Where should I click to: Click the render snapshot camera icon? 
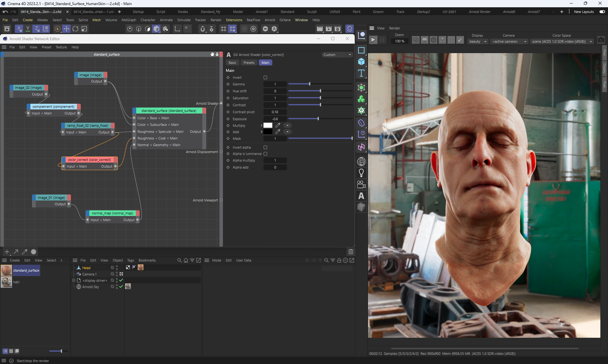tap(601, 40)
